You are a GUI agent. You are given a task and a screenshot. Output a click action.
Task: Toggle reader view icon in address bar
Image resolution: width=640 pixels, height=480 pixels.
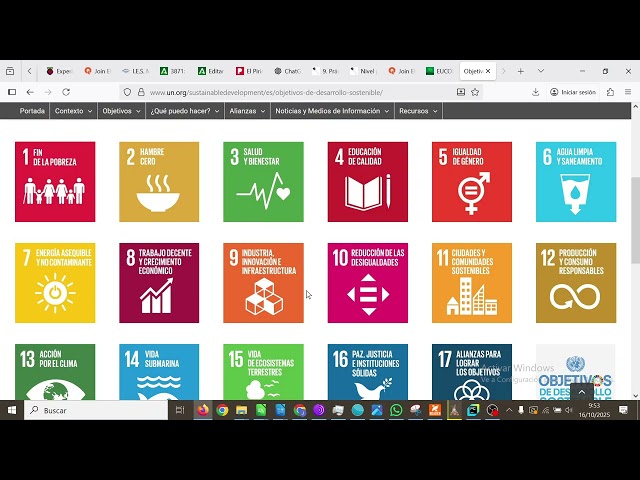(x=461, y=92)
